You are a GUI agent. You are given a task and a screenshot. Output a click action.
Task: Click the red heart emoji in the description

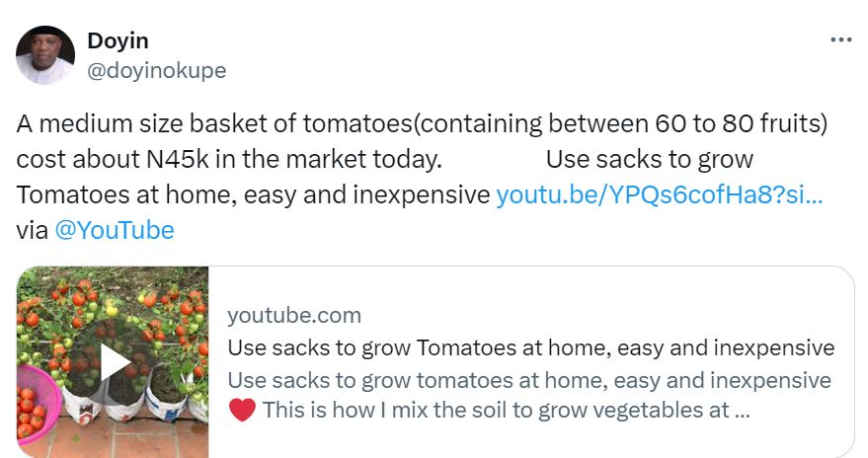(242, 410)
